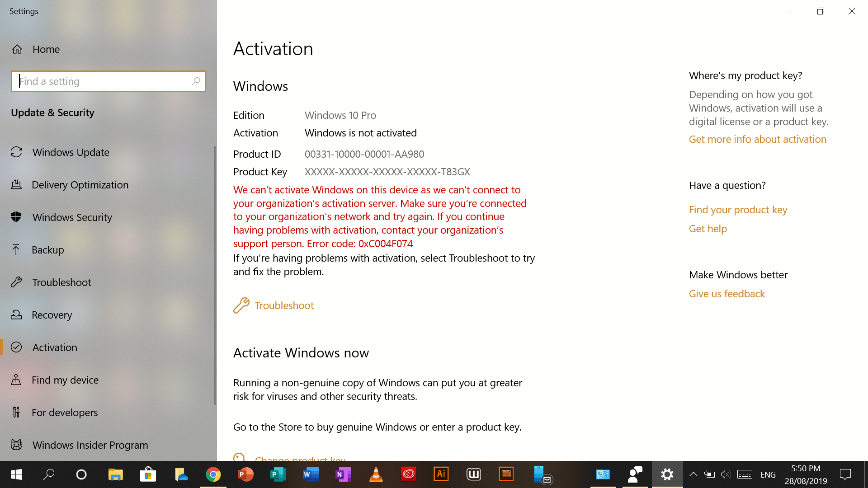
Task: Launch PowerPoint from taskbar
Action: point(246,474)
